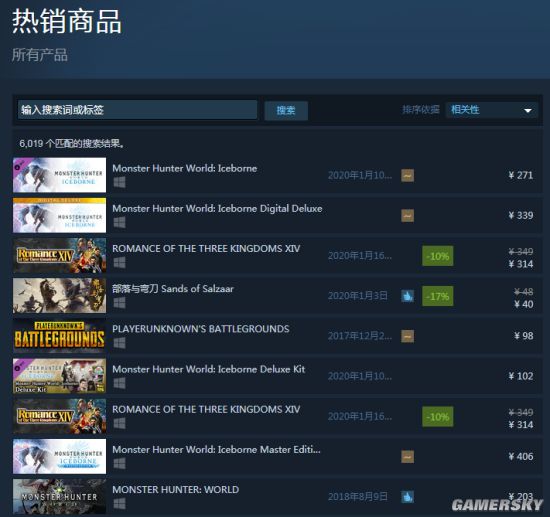Image resolution: width=550 pixels, height=517 pixels.
Task: Click the ¥ 40 price of Sands of Salzaar
Action: point(524,304)
